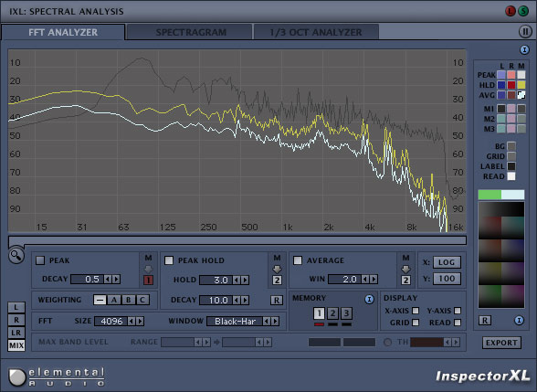Image resolution: width=537 pixels, height=392 pixels.
Task: Select previous FFT window type
Action: [x=266, y=321]
